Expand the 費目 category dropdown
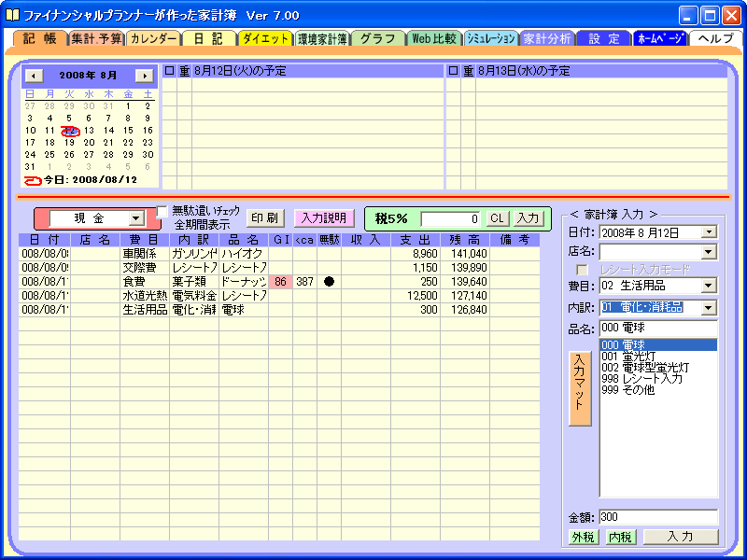747x560 pixels. point(710,286)
